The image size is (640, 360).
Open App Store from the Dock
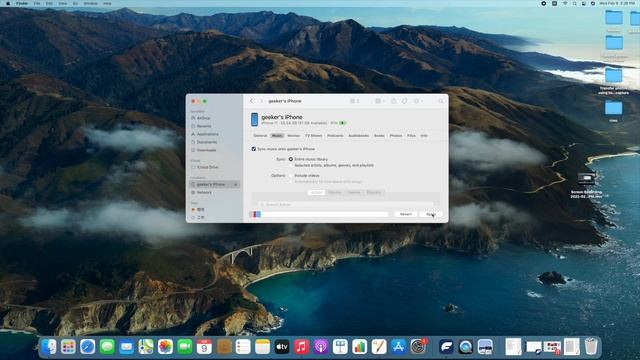tap(398, 347)
